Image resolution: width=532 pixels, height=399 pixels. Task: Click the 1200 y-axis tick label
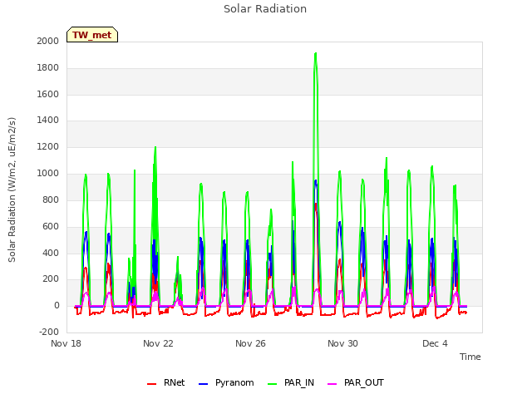(48, 147)
